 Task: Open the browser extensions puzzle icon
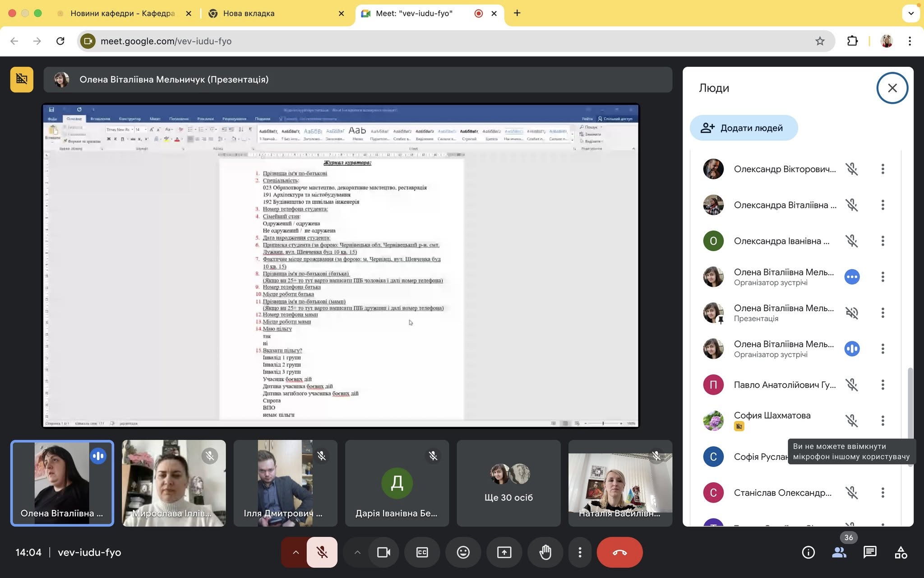pyautogui.click(x=852, y=41)
